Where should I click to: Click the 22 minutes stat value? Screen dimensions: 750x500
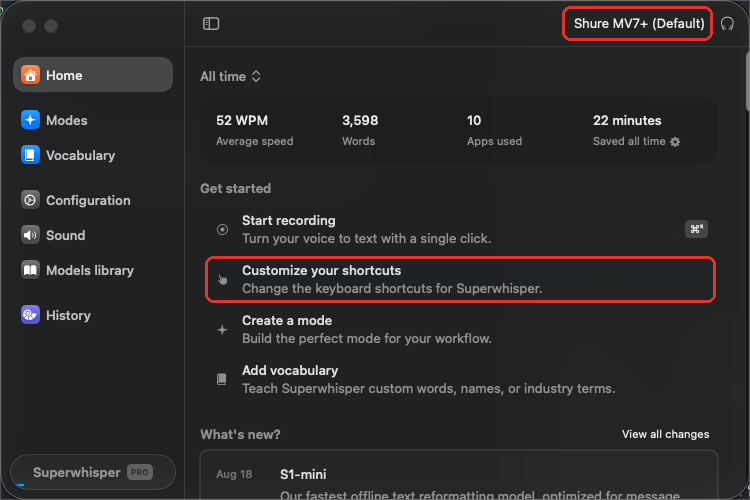[x=627, y=121]
